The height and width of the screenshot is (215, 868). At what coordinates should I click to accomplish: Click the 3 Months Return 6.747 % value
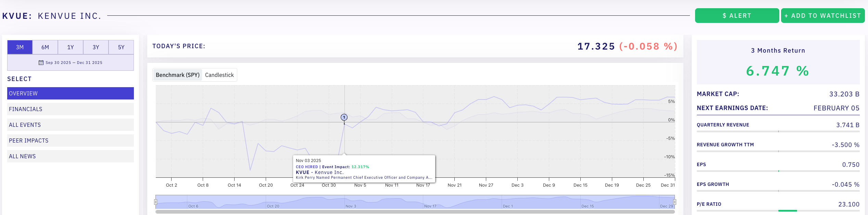coord(778,71)
